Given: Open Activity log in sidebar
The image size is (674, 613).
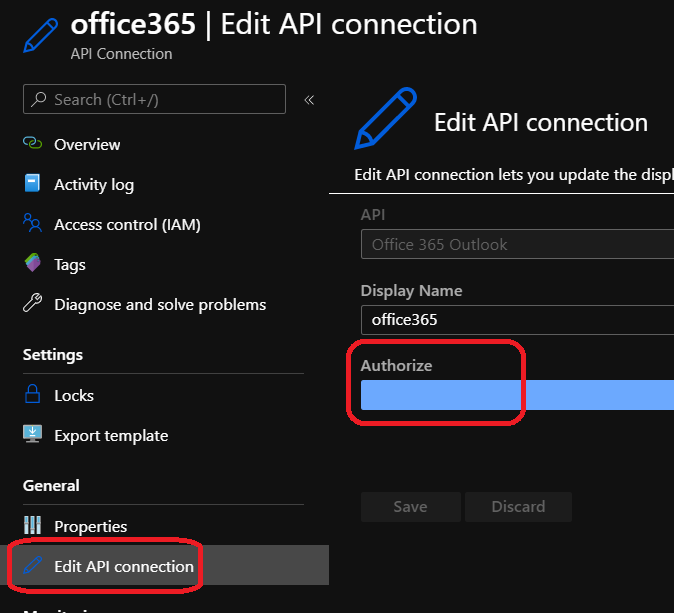Looking at the screenshot, I should pos(94,185).
